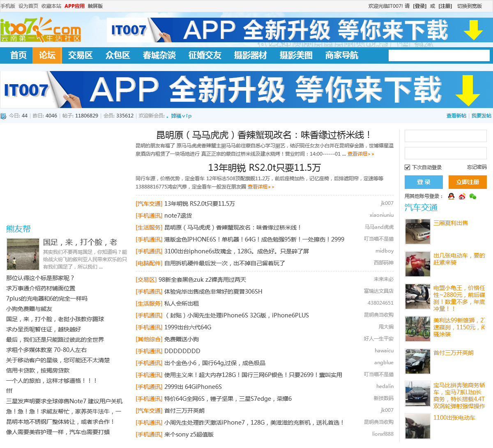Open the 春城杂谈 tab
Image resolution: width=493 pixels, height=448 pixels.
pos(159,55)
